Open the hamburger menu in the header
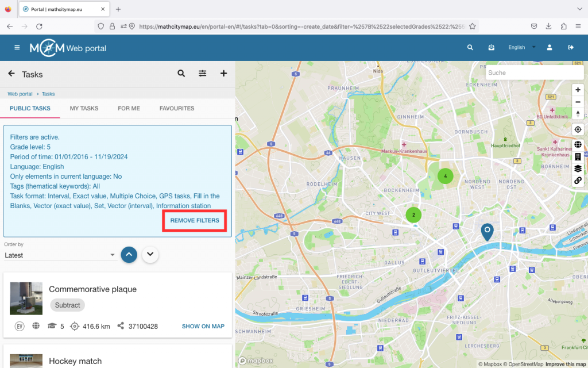 click(x=17, y=48)
